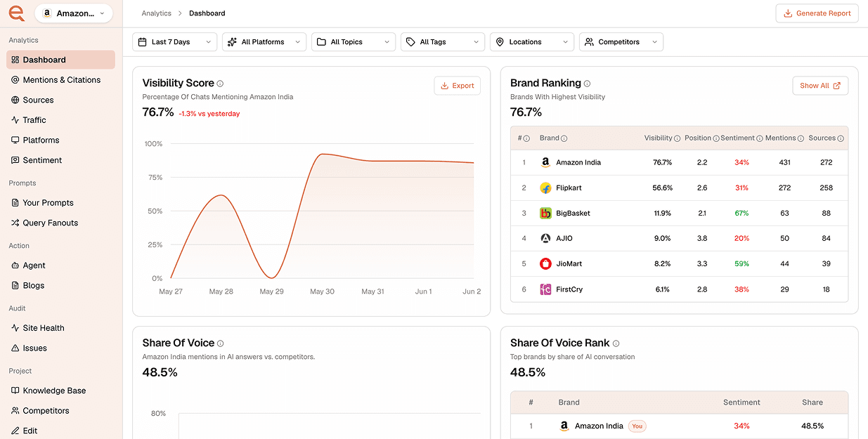Open Query Fanouts
Image resolution: width=868 pixels, height=439 pixels.
click(60, 223)
